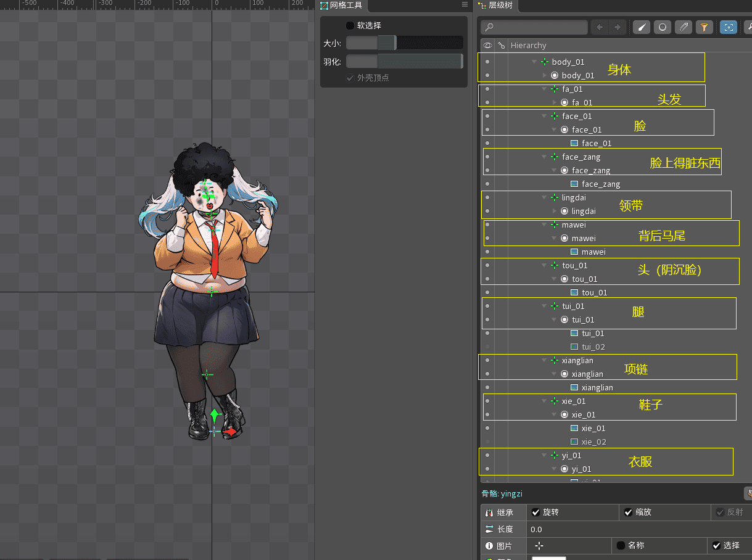Toggle the blue center-on-selection icon
This screenshot has height=560, width=752.
pyautogui.click(x=729, y=27)
